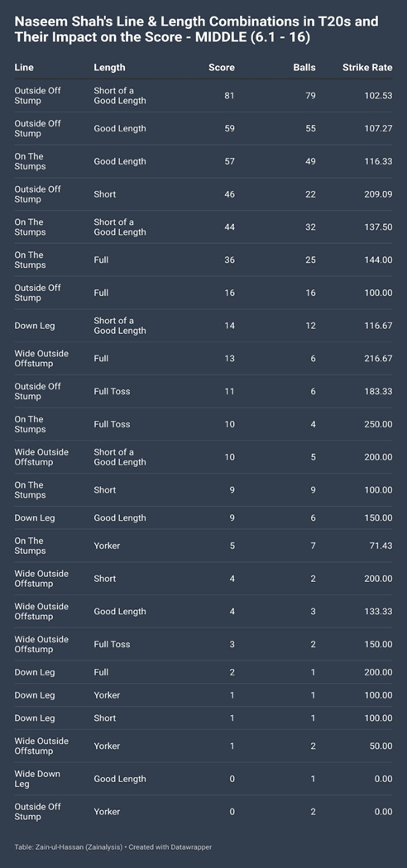Click the Wide Down Leg line cell
This screenshot has height=868, width=407.
point(37,779)
